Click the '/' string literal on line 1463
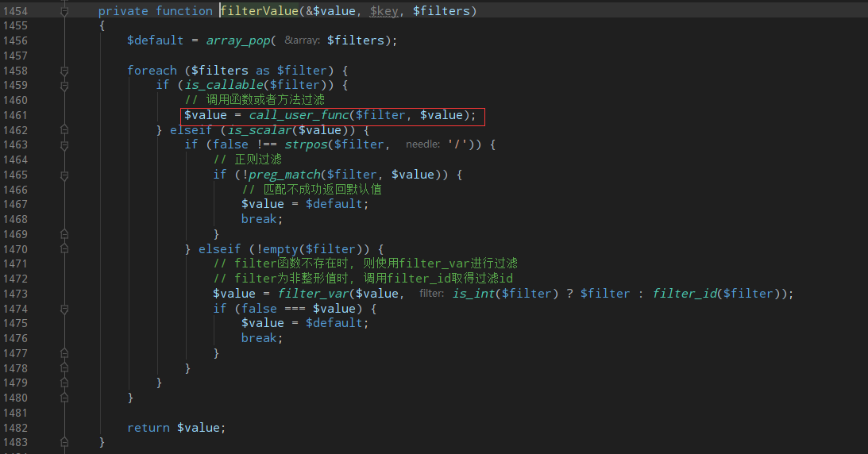The height and width of the screenshot is (454, 868). click(458, 145)
